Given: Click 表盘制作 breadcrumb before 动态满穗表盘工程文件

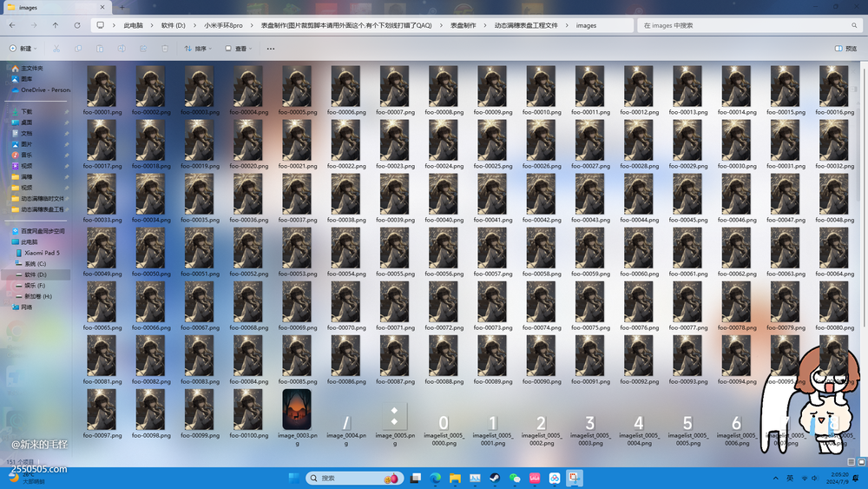Looking at the screenshot, I should [463, 25].
